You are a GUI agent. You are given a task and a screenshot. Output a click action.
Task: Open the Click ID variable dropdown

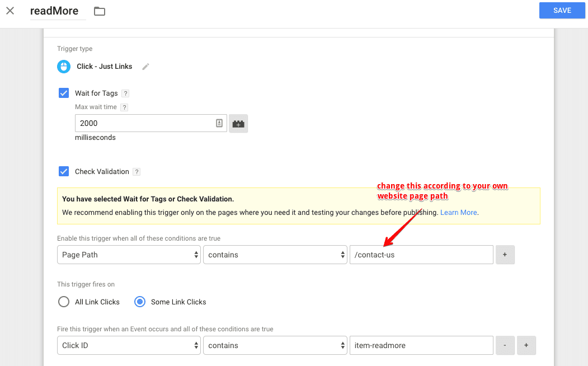129,346
